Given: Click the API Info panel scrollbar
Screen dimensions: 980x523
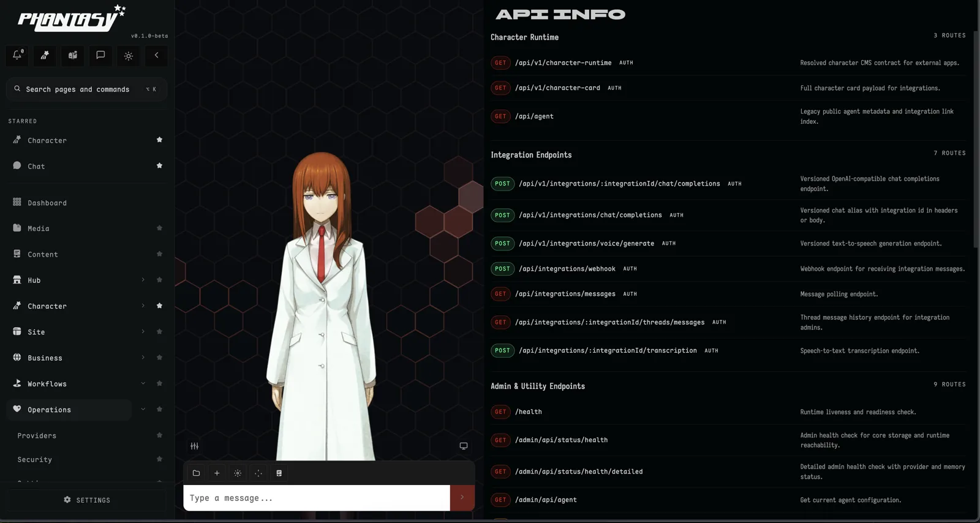Looking at the screenshot, I should click(x=976, y=139).
